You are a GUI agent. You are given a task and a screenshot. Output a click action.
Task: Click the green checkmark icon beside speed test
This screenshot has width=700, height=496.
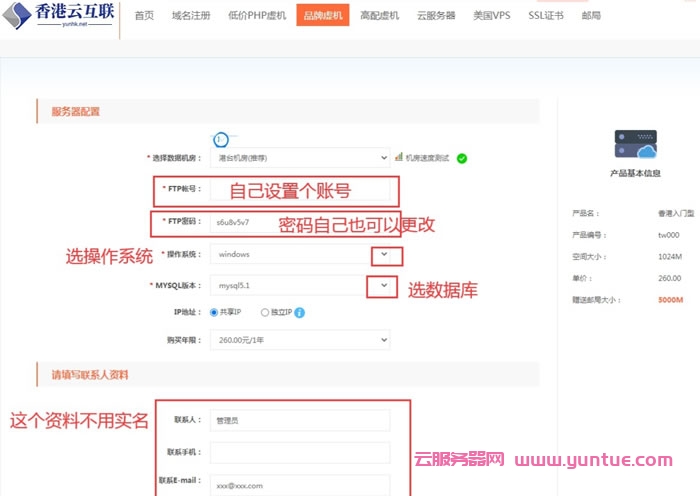[x=462, y=158]
